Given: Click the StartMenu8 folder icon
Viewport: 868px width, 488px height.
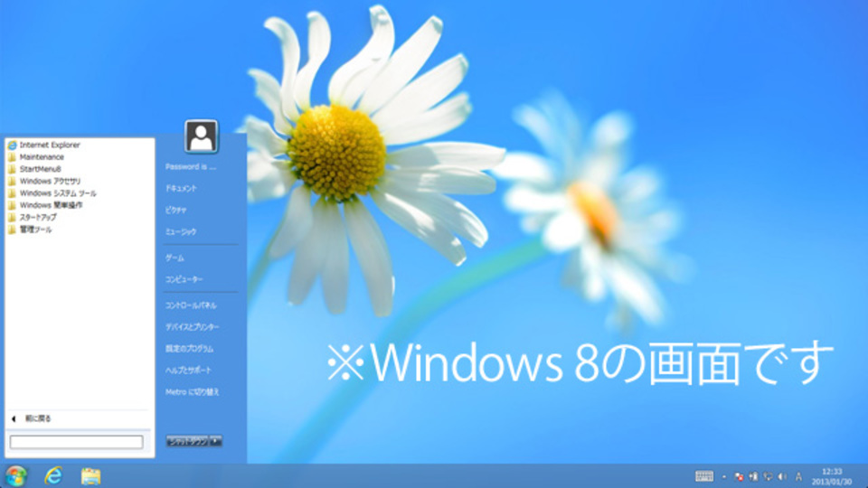Looking at the screenshot, I should [12, 169].
